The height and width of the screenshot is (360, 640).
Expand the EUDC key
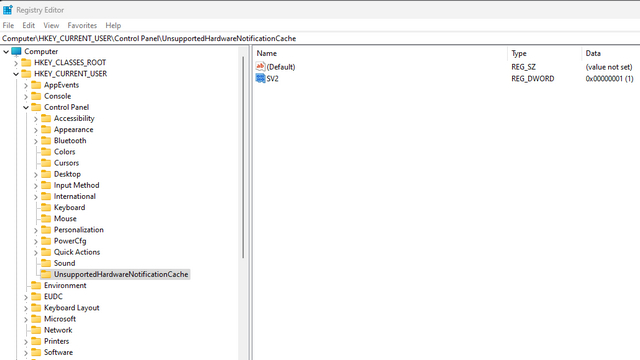coord(26,297)
